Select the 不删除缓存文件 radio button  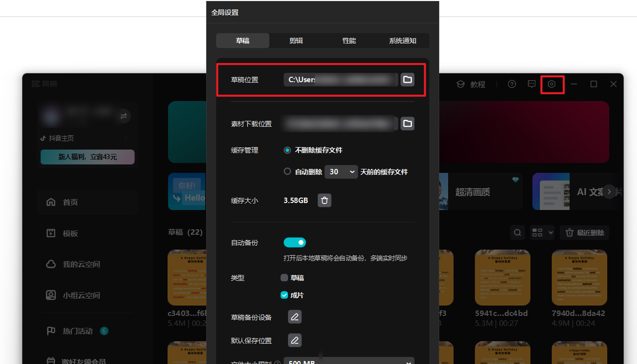(287, 150)
